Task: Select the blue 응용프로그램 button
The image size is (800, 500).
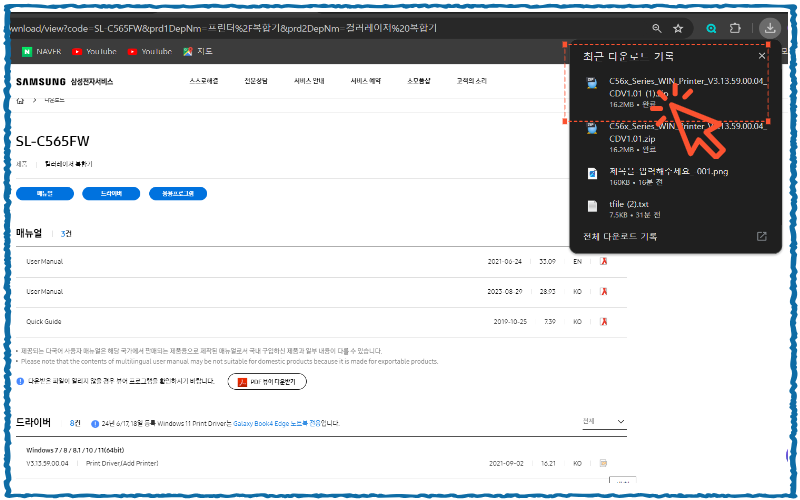Action: pyautogui.click(x=178, y=193)
